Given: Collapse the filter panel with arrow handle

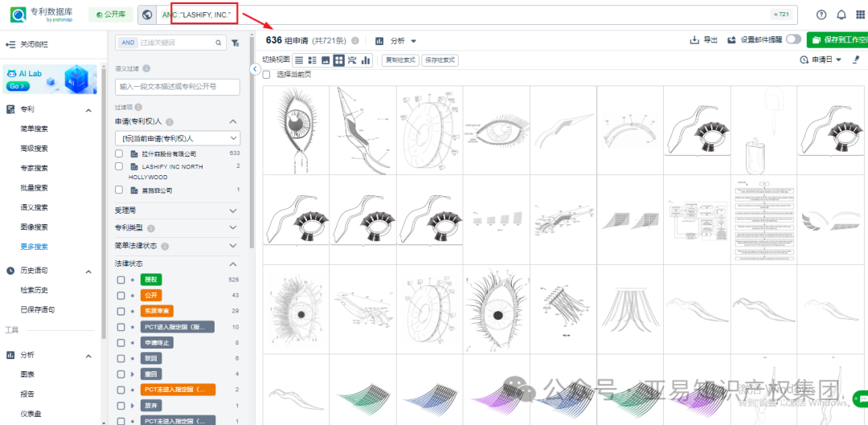Looking at the screenshot, I should tap(255, 69).
